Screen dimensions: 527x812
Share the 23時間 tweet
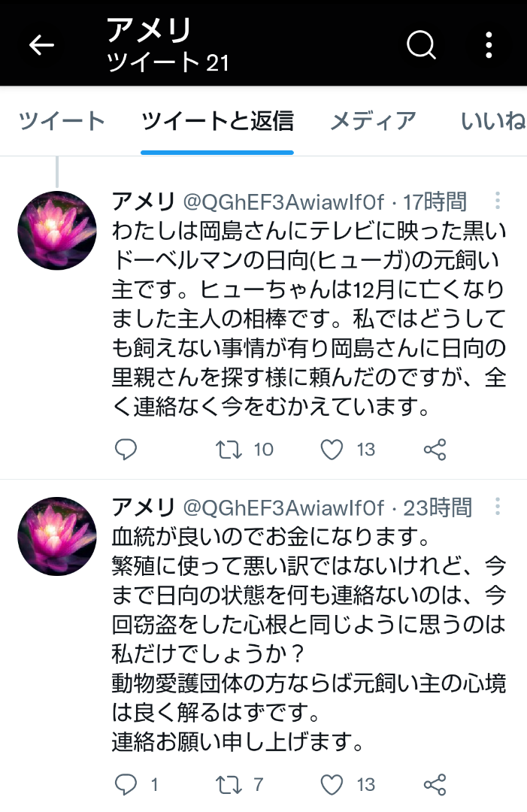click(x=435, y=784)
